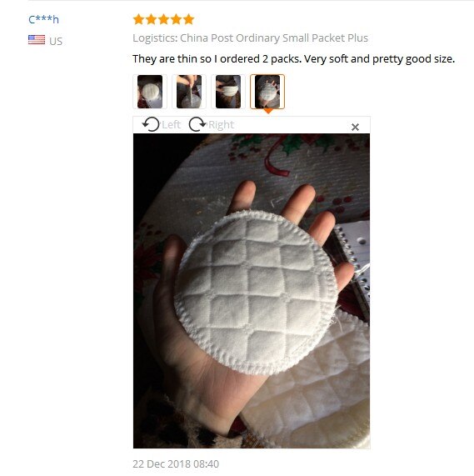Image resolution: width=474 pixels, height=476 pixels.
Task: Click the second orange rating star
Action: [151, 19]
